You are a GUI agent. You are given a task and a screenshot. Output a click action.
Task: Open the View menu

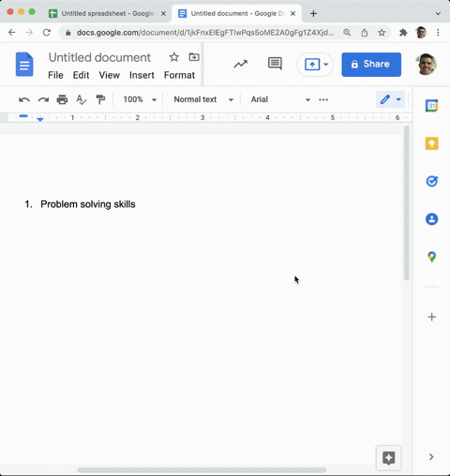click(x=110, y=75)
